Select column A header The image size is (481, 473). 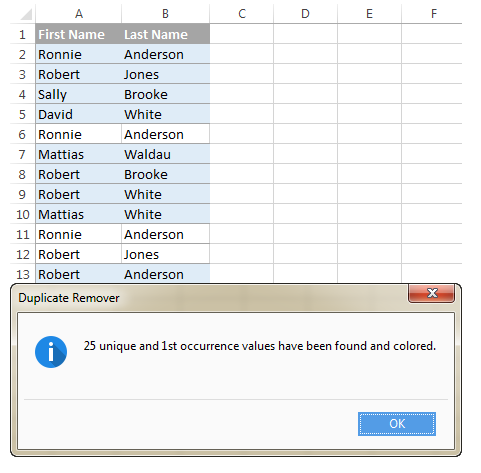(79, 14)
